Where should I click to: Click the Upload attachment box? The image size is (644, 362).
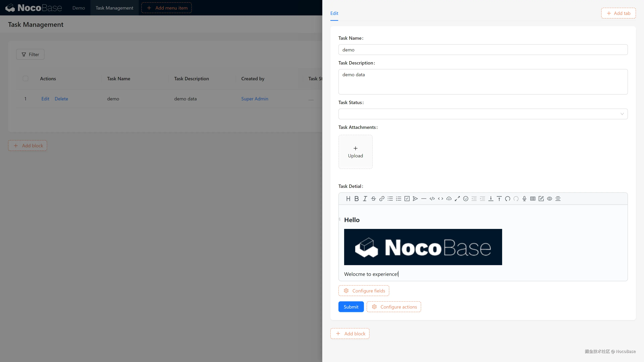tap(355, 152)
